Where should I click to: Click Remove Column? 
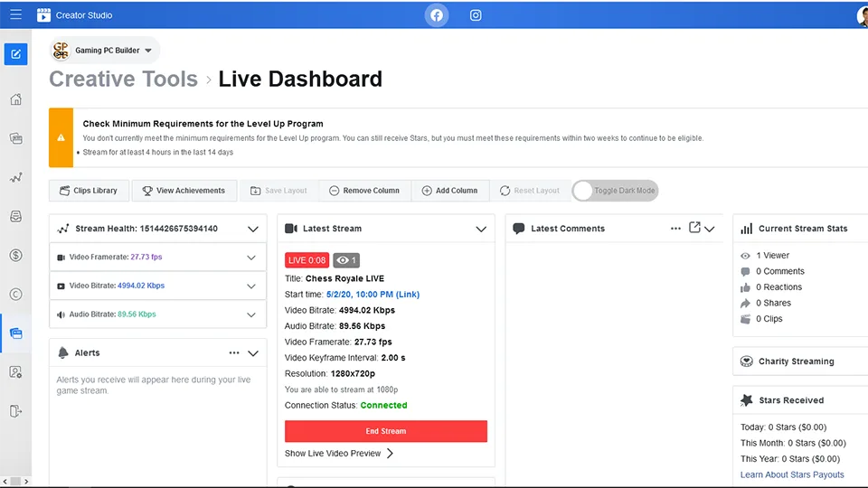click(x=364, y=191)
